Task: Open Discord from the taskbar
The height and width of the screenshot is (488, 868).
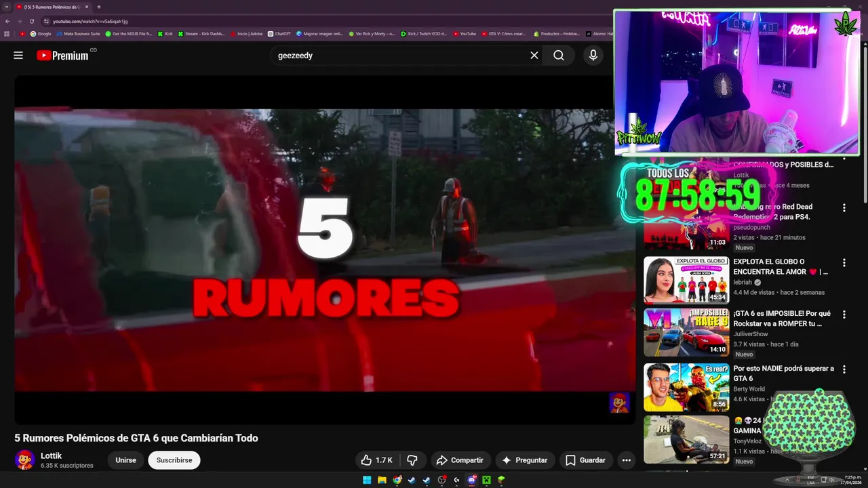Action: click(x=471, y=480)
